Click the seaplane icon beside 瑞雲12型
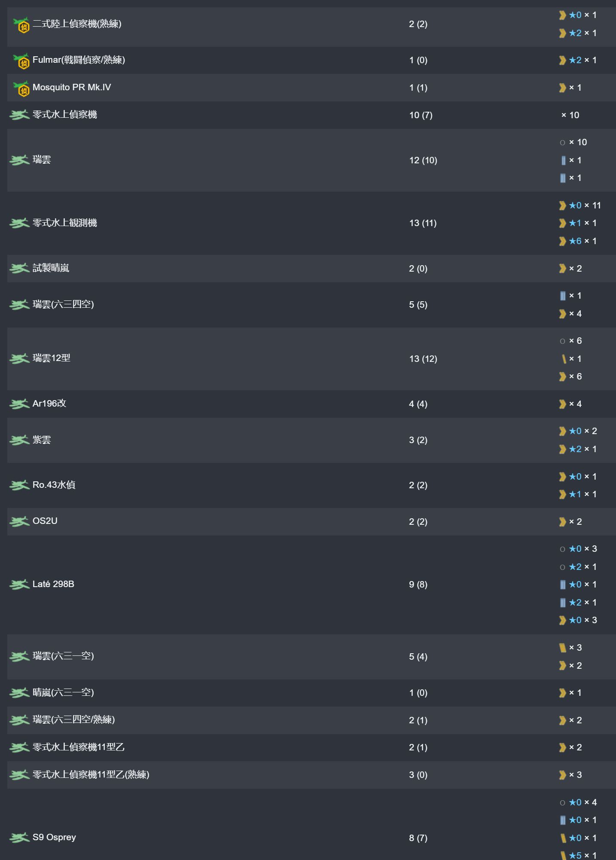Image resolution: width=616 pixels, height=860 pixels. [19, 358]
